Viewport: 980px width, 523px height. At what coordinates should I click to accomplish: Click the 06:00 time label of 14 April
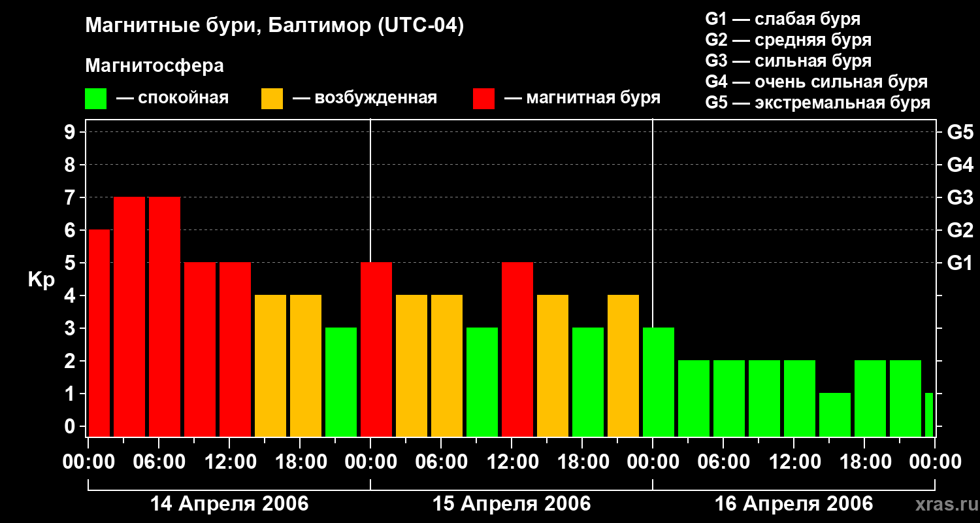158,462
